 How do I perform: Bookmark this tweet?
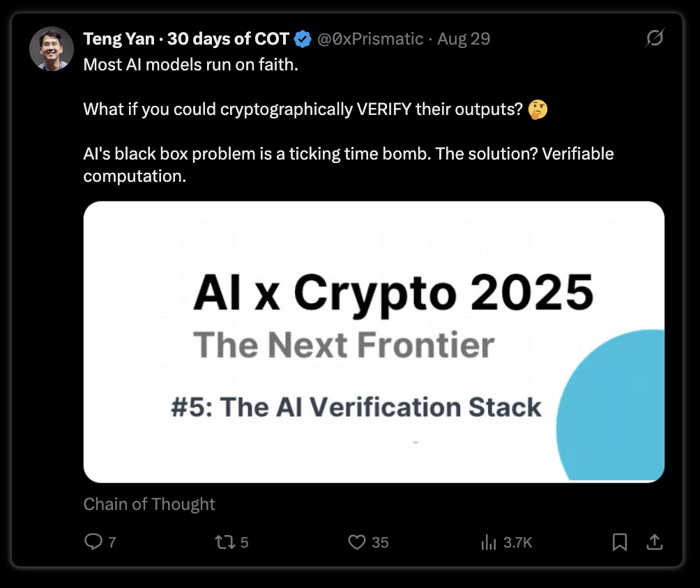(x=620, y=542)
